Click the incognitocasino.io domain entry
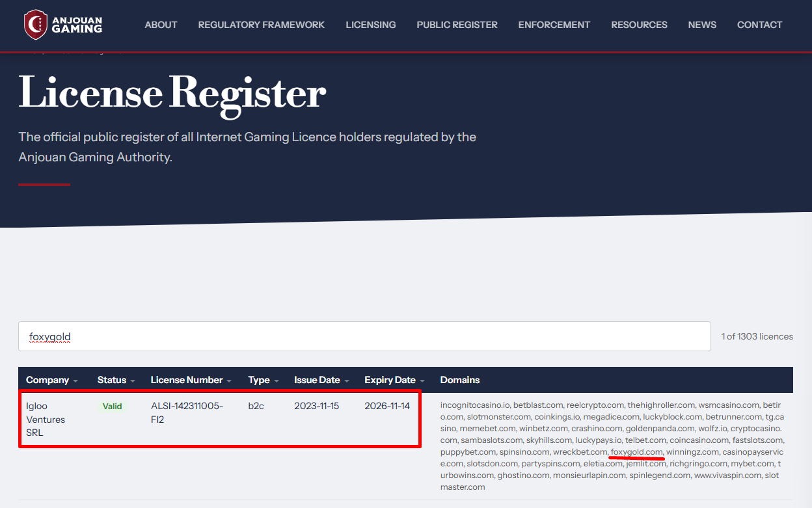This screenshot has width=812, height=508. [475, 405]
